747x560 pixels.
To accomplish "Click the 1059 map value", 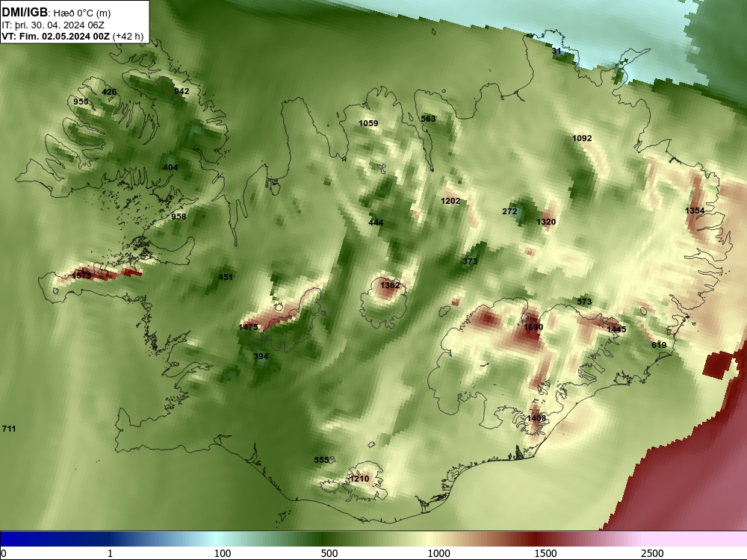I will click(x=368, y=123).
